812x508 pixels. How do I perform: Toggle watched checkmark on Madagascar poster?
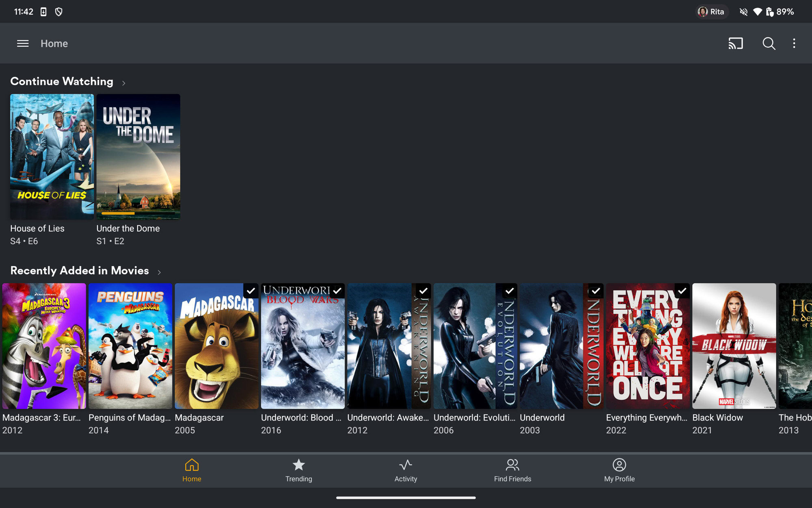(x=251, y=291)
